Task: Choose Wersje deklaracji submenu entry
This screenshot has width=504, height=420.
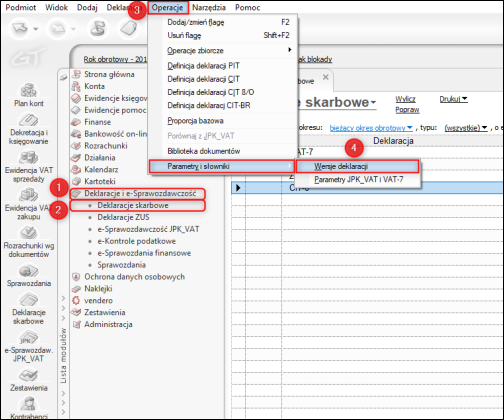Action: pyautogui.click(x=357, y=166)
